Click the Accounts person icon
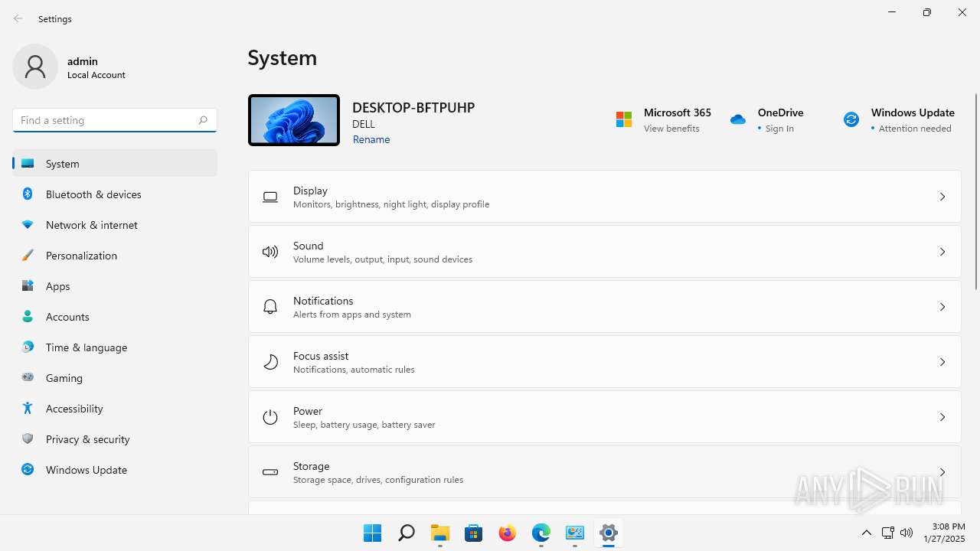The height and width of the screenshot is (551, 980). (28, 317)
